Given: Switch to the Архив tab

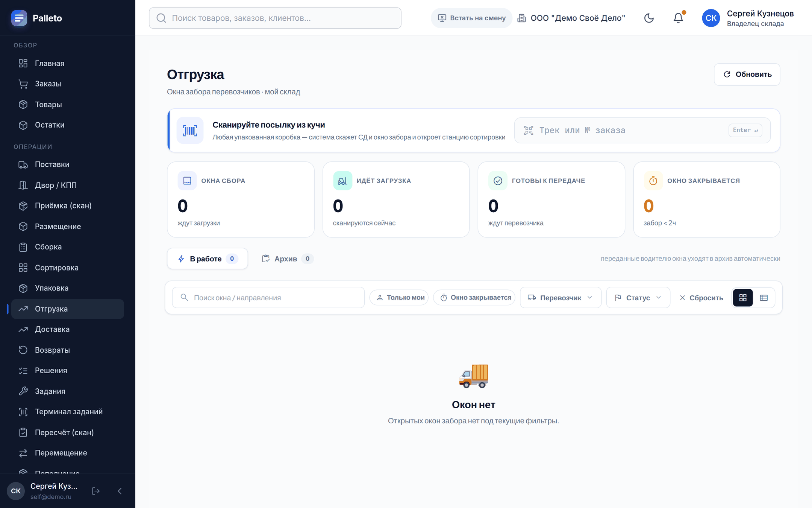Looking at the screenshot, I should (287, 259).
